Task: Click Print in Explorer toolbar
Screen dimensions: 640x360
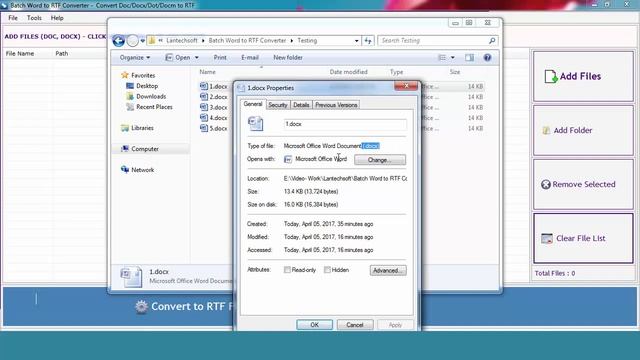Action: tap(220, 58)
